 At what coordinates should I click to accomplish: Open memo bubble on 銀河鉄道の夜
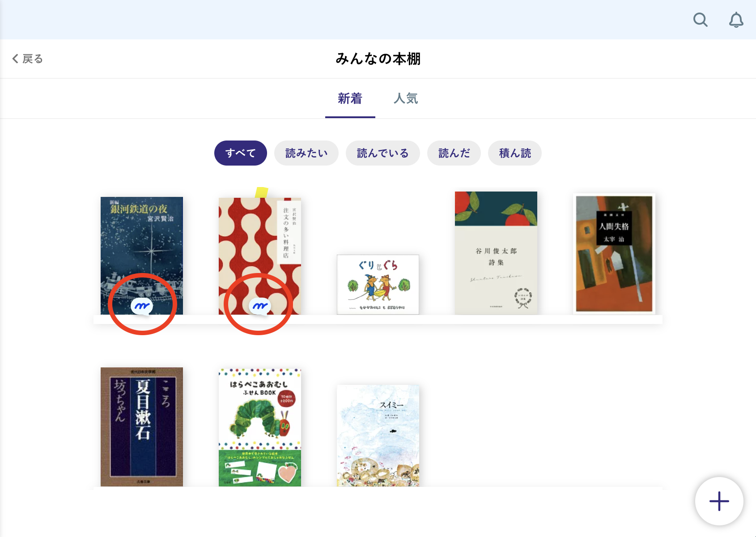(142, 306)
